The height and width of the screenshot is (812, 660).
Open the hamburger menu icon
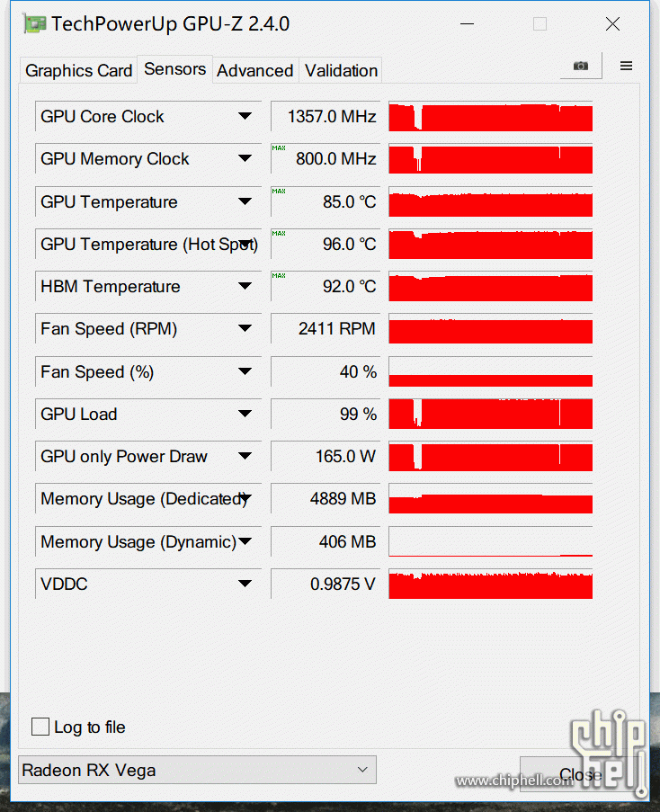click(626, 66)
